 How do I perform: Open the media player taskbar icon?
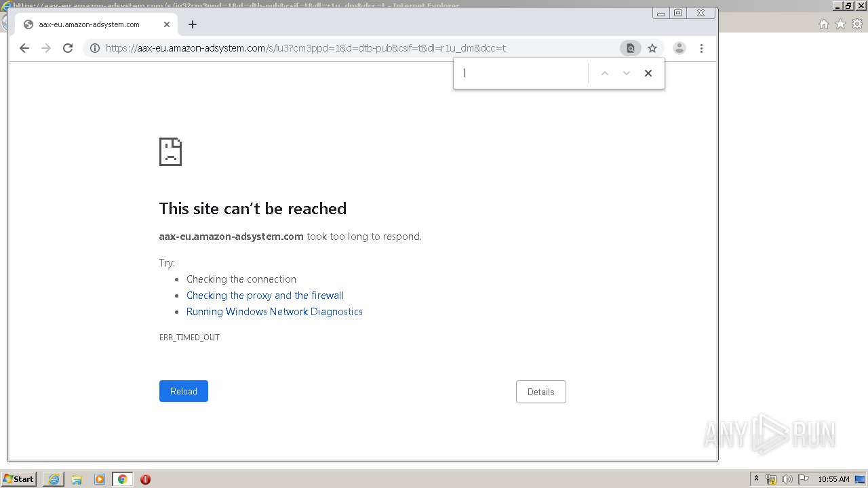coord(100,479)
